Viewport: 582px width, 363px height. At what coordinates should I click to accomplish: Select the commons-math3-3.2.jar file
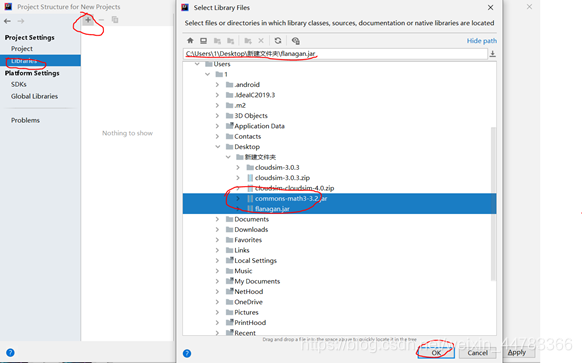coord(291,199)
